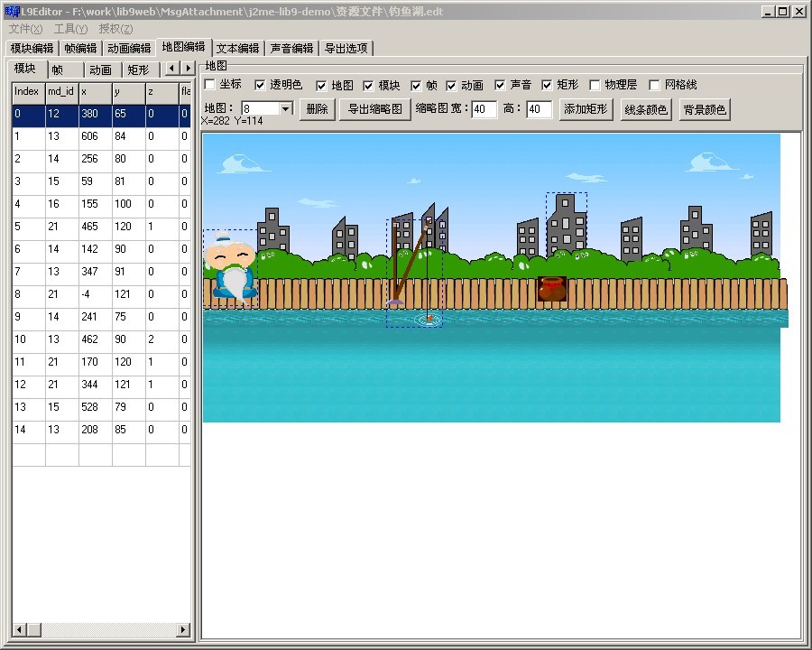Toggle the 地图 display checkbox
The height and width of the screenshot is (650, 812).
click(x=321, y=86)
